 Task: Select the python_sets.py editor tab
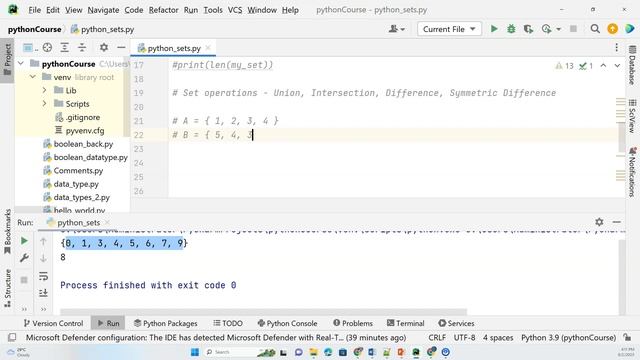(173, 48)
